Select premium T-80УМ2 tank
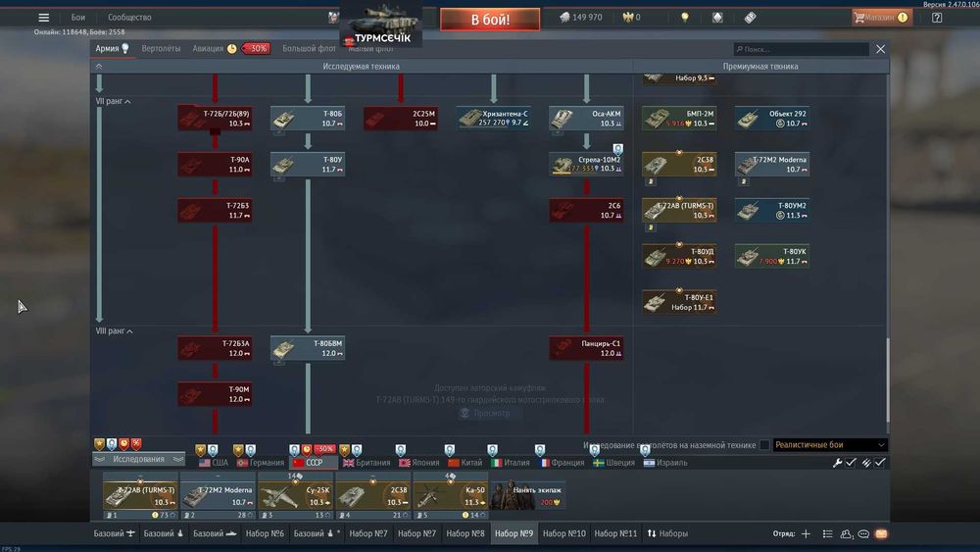 [772, 210]
